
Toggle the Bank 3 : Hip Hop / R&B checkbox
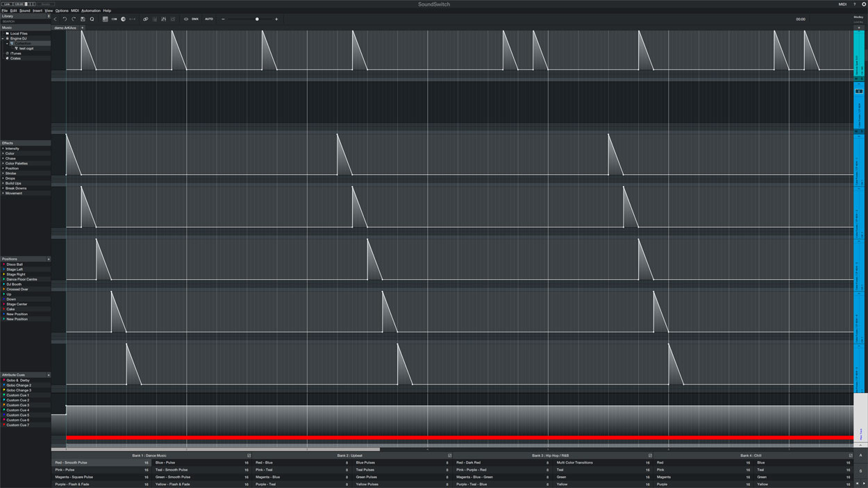[650, 456]
